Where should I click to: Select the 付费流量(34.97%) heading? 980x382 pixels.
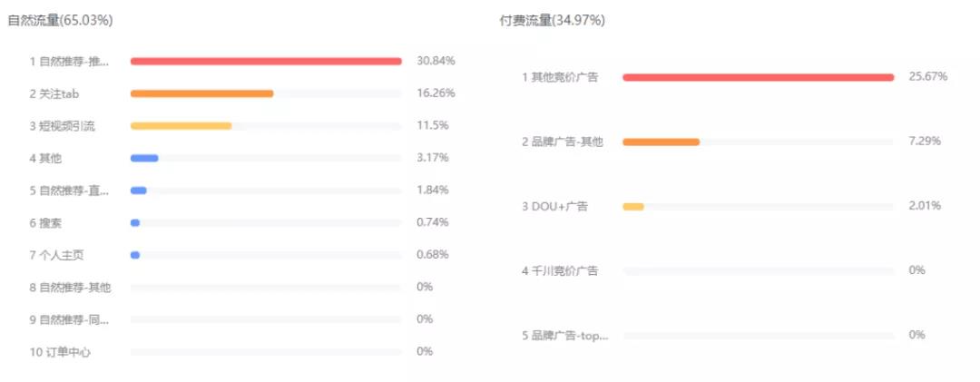click(552, 20)
